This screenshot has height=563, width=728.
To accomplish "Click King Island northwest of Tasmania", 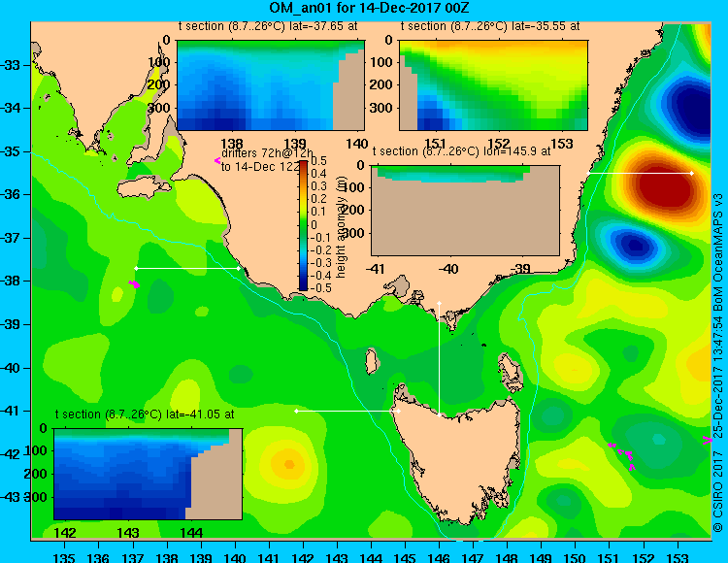I will (x=371, y=361).
